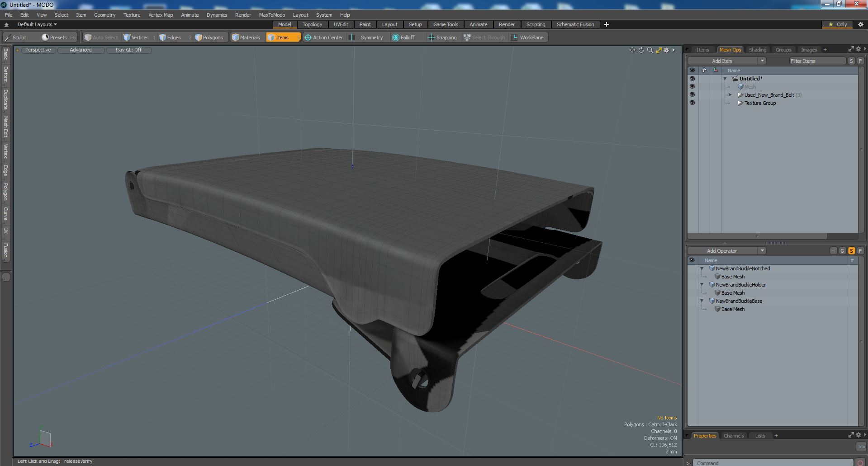Viewport: 868px width, 466px height.
Task: Toggle the G filter button in Mesh Ops
Action: pos(842,251)
